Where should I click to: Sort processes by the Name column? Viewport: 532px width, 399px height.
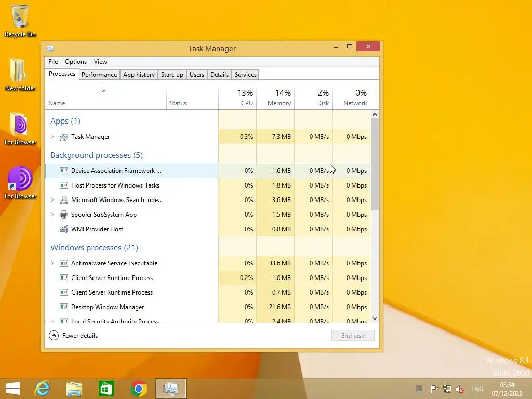pos(105,98)
